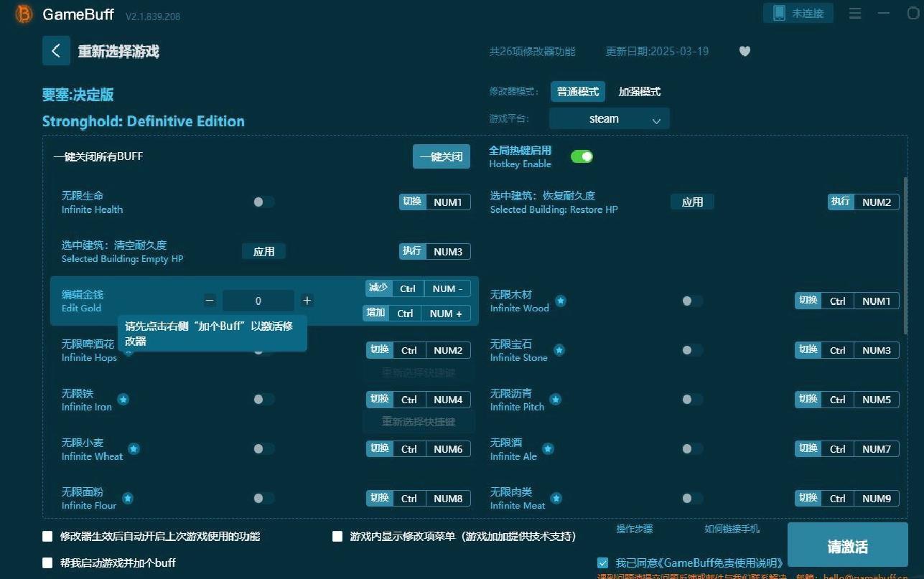Click the GameBuff logo icon

(x=24, y=14)
